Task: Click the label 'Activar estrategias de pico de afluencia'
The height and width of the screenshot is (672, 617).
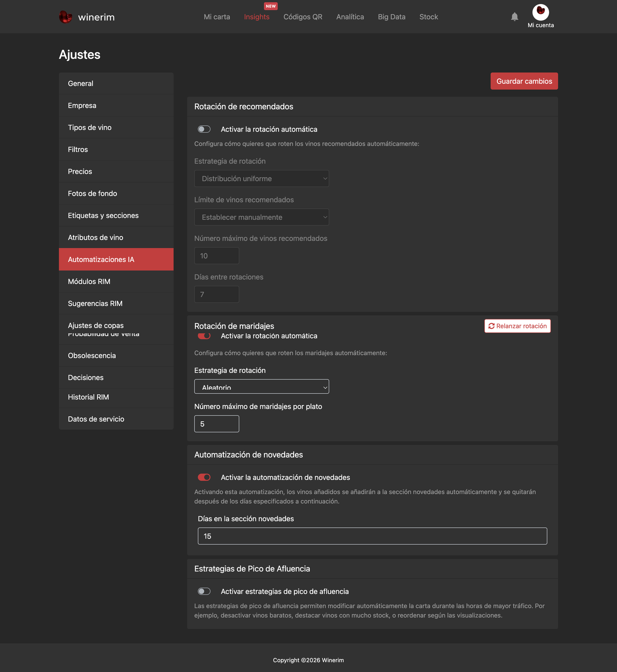Action: coord(285,591)
